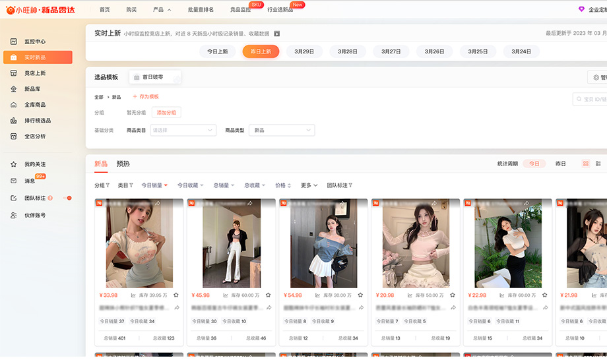Click 添加分组 button
This screenshot has height=364, width=607.
166,113
